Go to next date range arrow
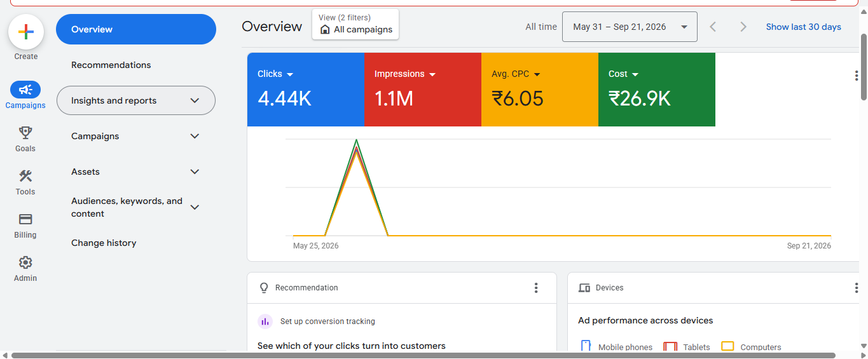868x359 pixels. point(743,27)
